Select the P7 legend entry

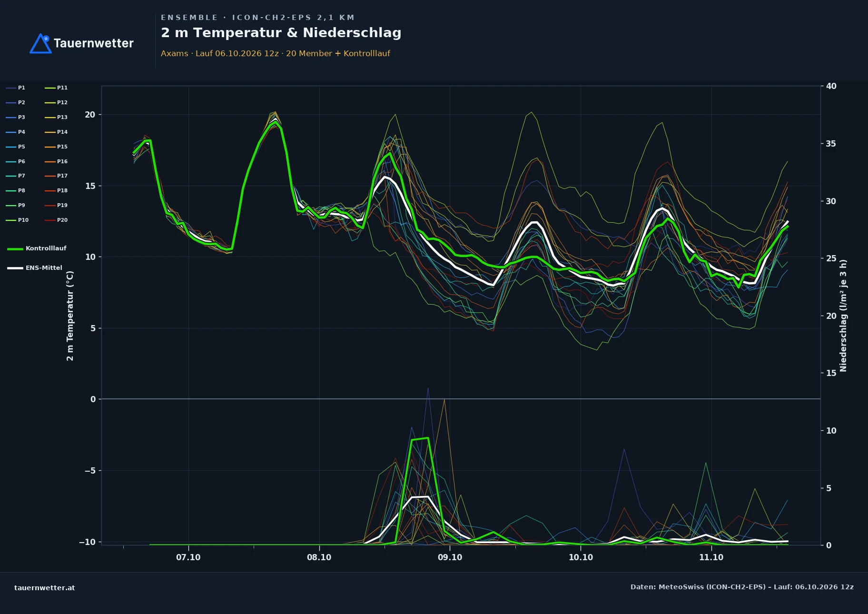(x=15, y=176)
